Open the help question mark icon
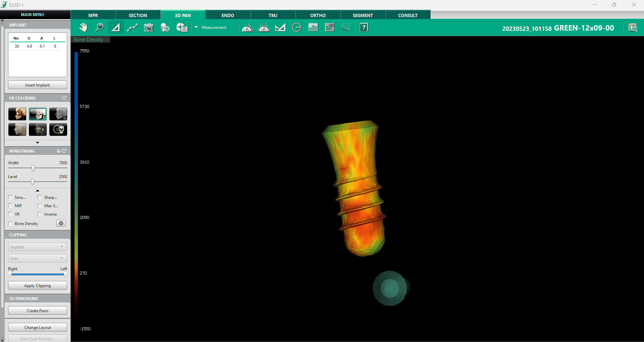Image resolution: width=644 pixels, height=342 pixels. tap(364, 27)
